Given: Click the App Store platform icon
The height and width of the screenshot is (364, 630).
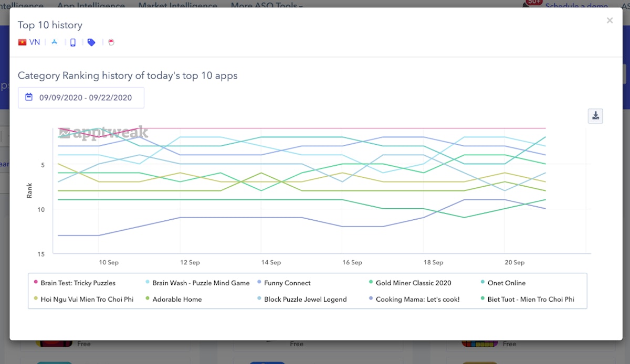Looking at the screenshot, I should click(x=54, y=42).
